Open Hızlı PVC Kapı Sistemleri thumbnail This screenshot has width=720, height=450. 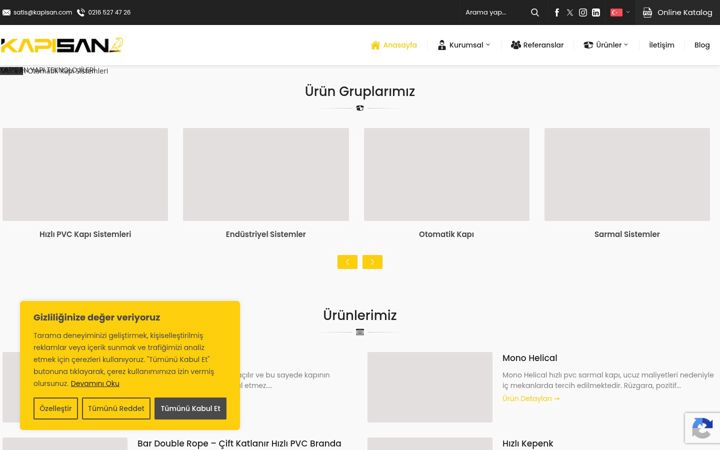[85, 174]
